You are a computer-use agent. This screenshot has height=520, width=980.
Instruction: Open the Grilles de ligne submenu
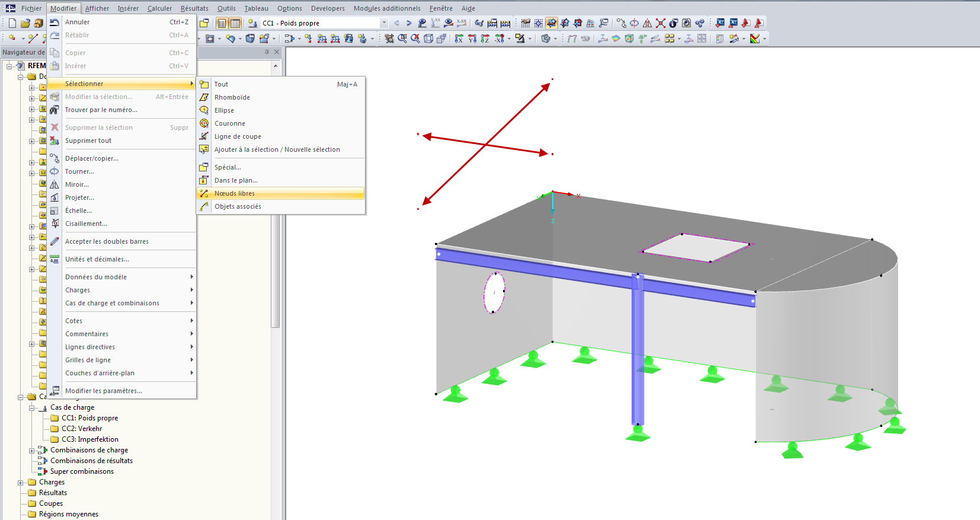click(121, 360)
